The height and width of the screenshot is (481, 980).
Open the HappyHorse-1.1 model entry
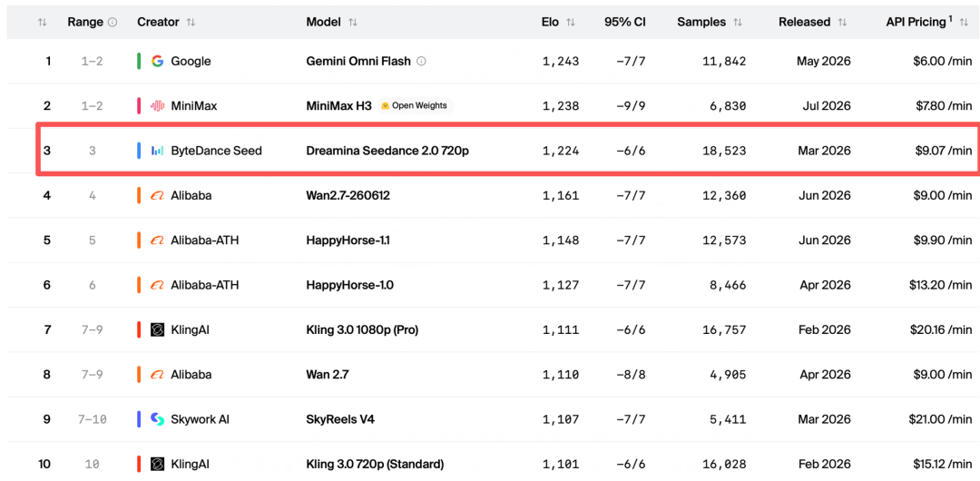pyautogui.click(x=348, y=240)
